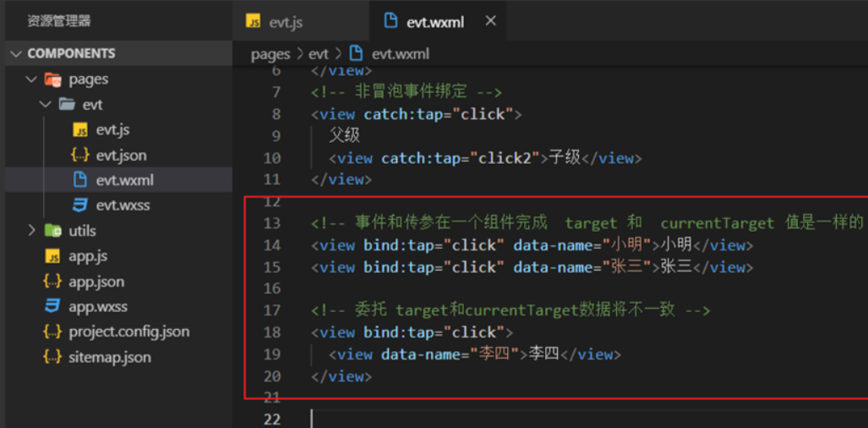Image resolution: width=868 pixels, height=428 pixels.
Task: Click the file icon beside evt.wxml in tree
Action: tap(80, 180)
